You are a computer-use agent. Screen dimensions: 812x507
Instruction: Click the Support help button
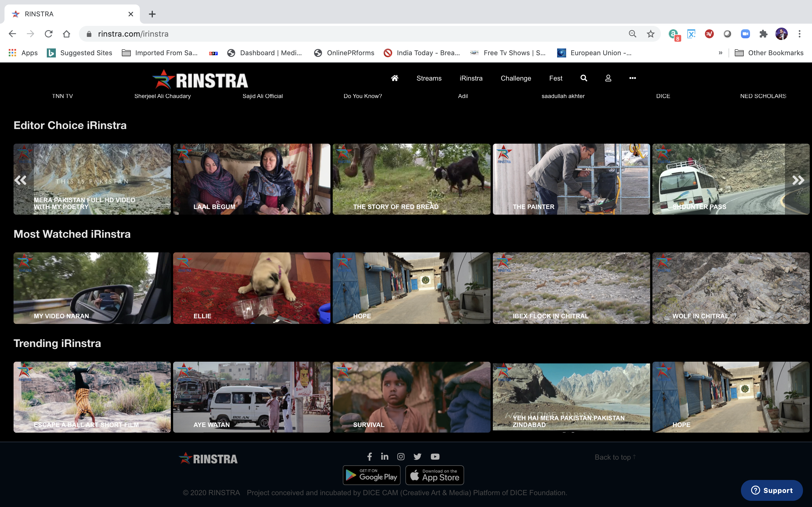[x=771, y=490]
